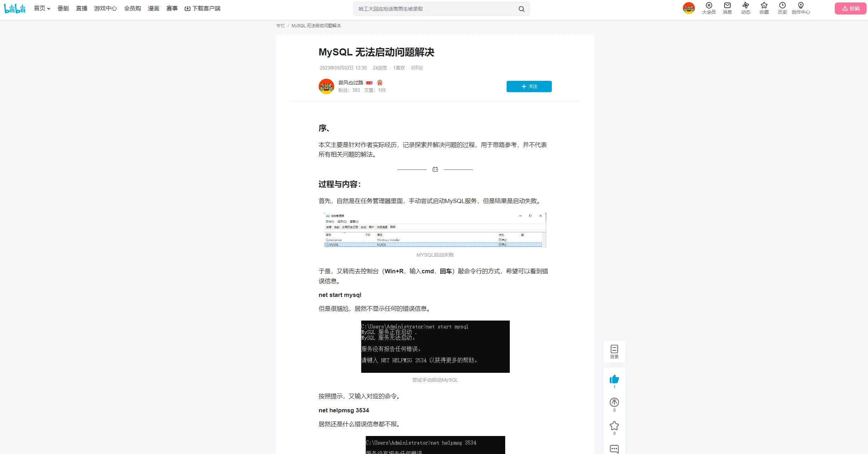This screenshot has height=454, width=868.
Task: Click the image caption MYSQL启动失败
Action: click(435, 255)
